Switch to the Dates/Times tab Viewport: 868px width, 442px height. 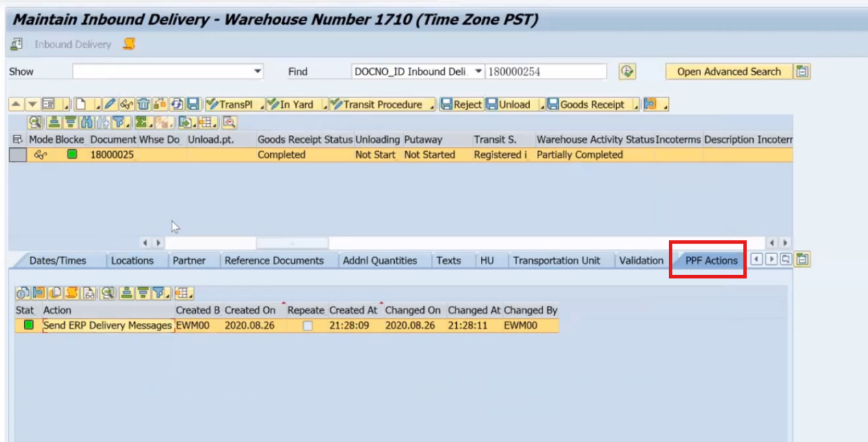57,260
